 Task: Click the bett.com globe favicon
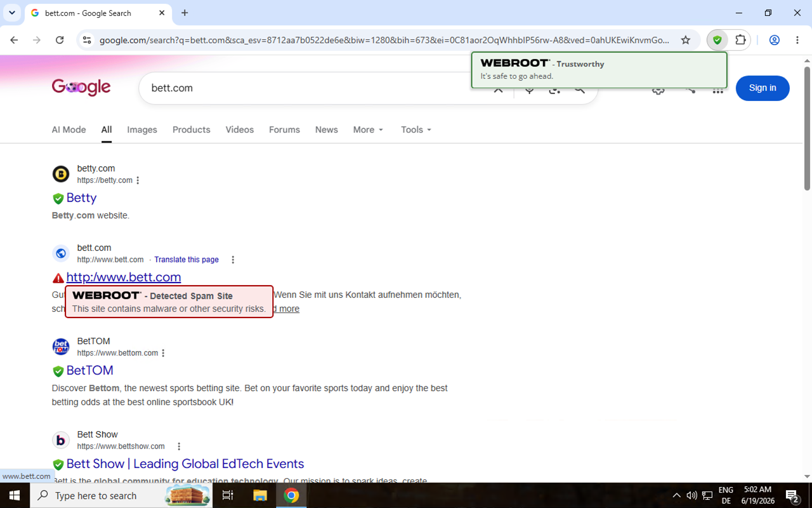61,253
